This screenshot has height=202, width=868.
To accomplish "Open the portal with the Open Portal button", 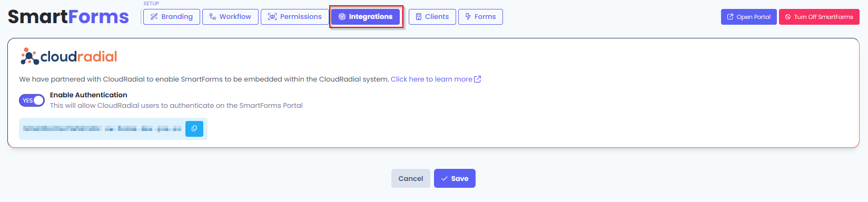I will 748,17.
